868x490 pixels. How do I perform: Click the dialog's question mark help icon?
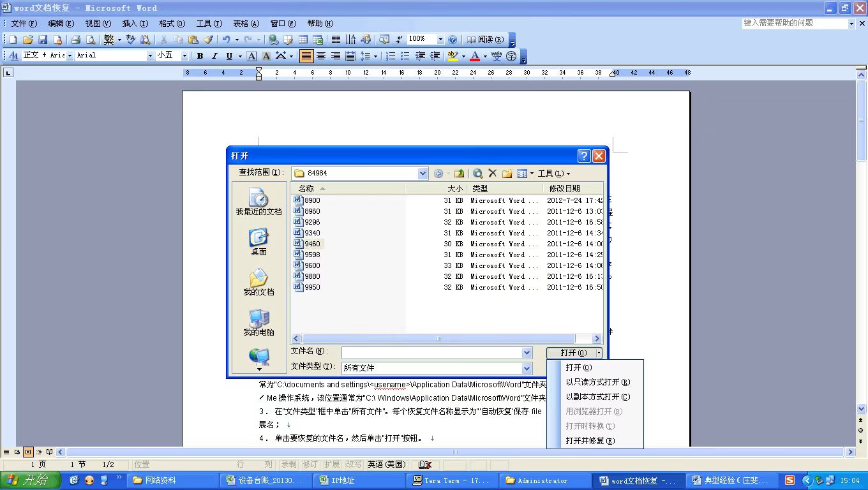point(583,156)
